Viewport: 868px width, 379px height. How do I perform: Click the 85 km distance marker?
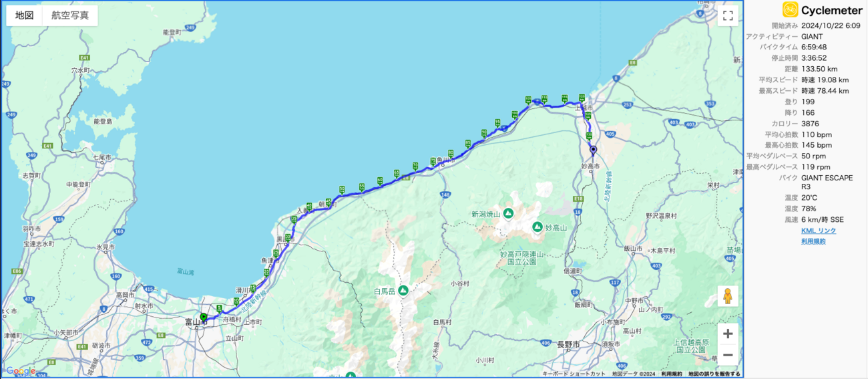click(x=468, y=144)
